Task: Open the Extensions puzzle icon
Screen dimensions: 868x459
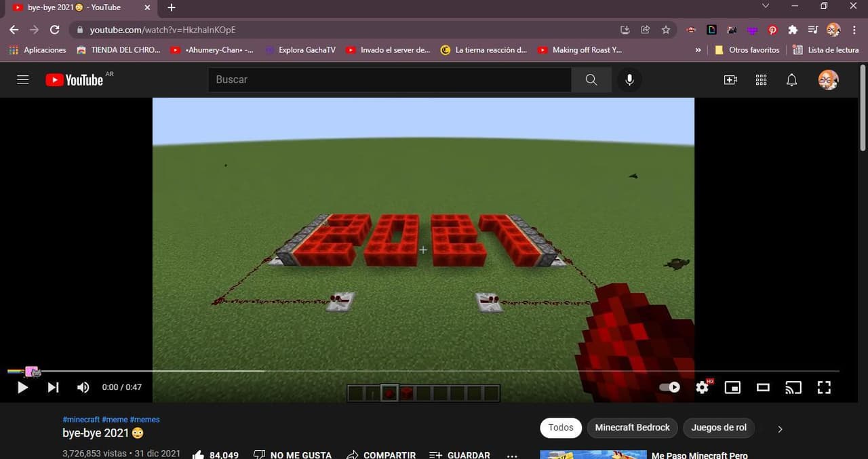Action: tap(793, 30)
